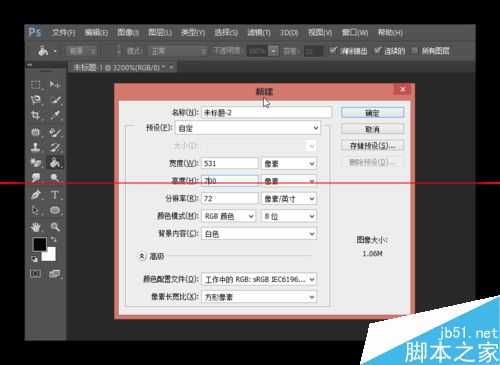
Task: Select the Pen tool
Action: [36, 195]
